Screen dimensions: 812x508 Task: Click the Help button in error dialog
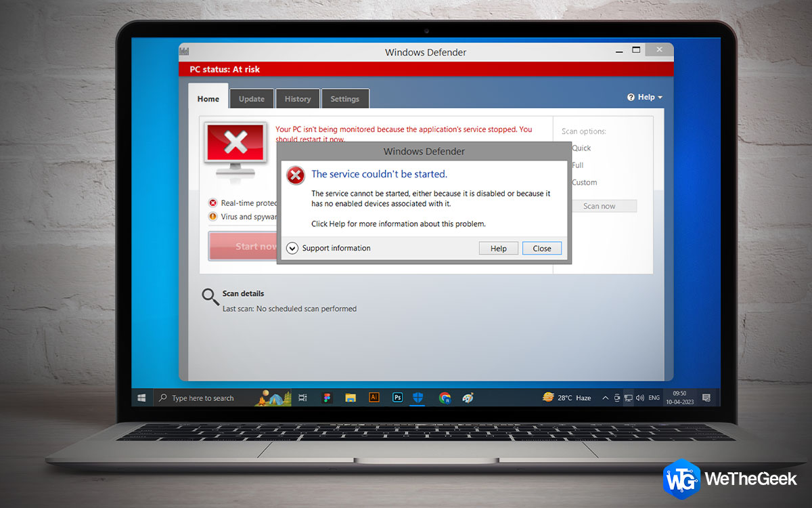click(499, 249)
